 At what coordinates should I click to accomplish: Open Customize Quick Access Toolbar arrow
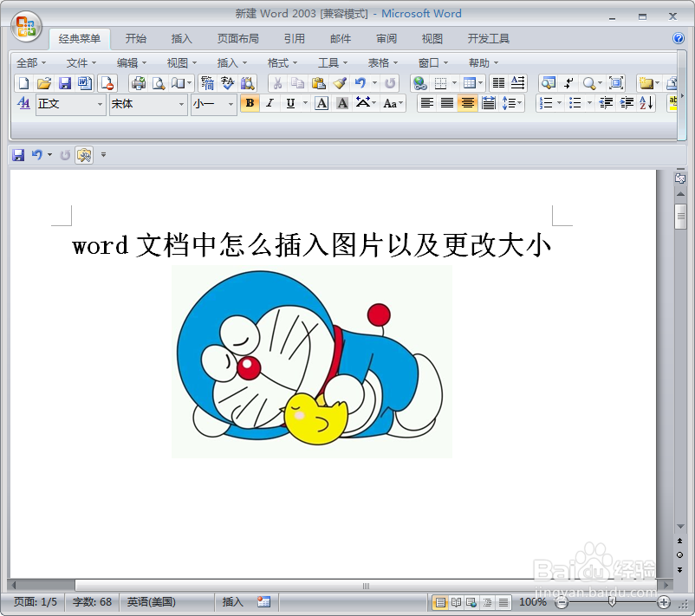tap(103, 155)
